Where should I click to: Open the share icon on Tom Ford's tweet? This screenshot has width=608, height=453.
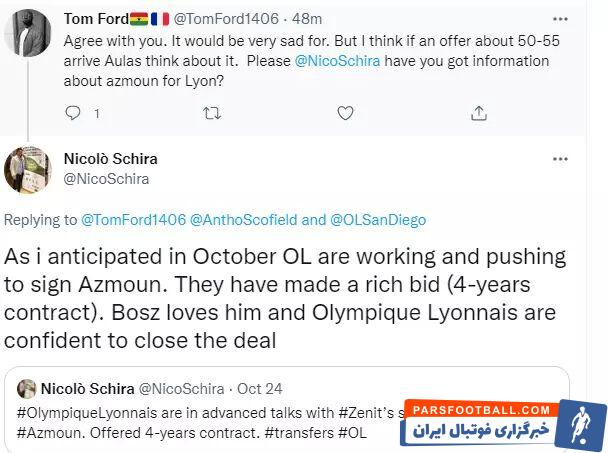click(x=479, y=114)
